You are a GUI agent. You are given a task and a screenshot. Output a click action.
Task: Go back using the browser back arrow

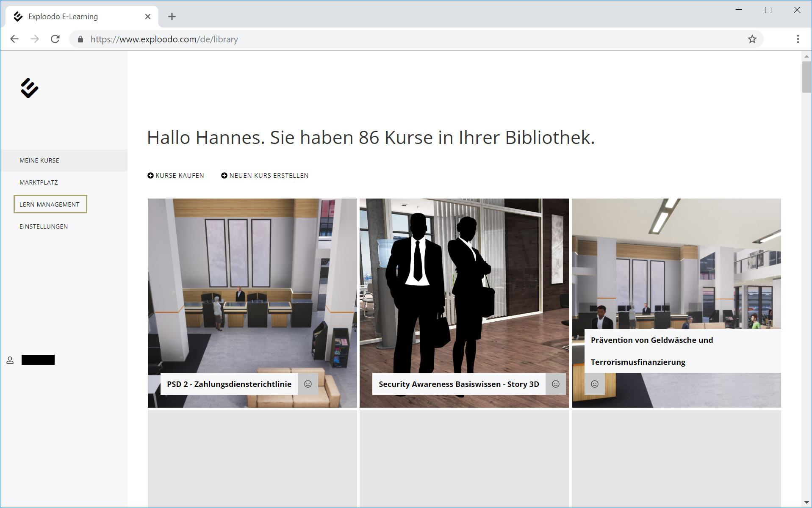pos(14,39)
